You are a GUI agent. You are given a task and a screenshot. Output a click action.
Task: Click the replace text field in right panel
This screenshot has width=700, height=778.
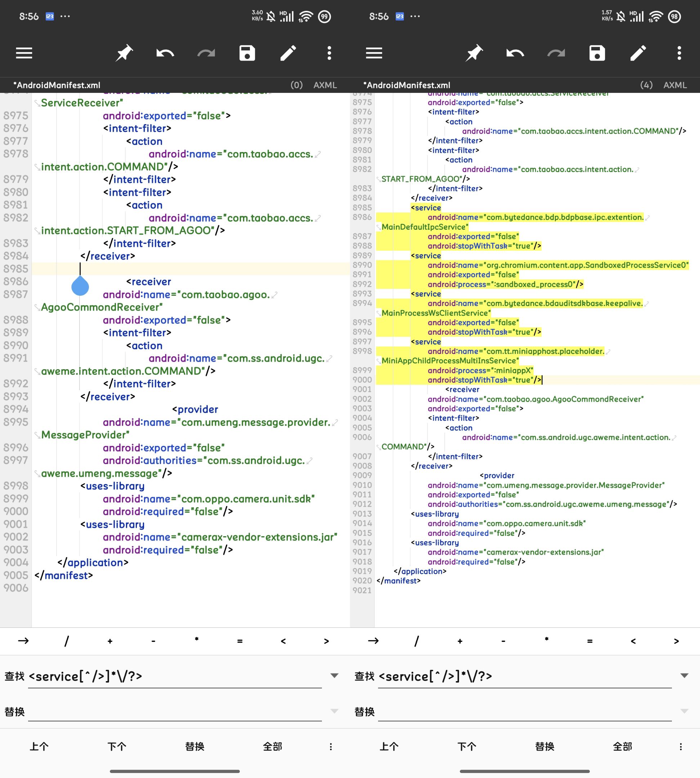[x=525, y=711]
